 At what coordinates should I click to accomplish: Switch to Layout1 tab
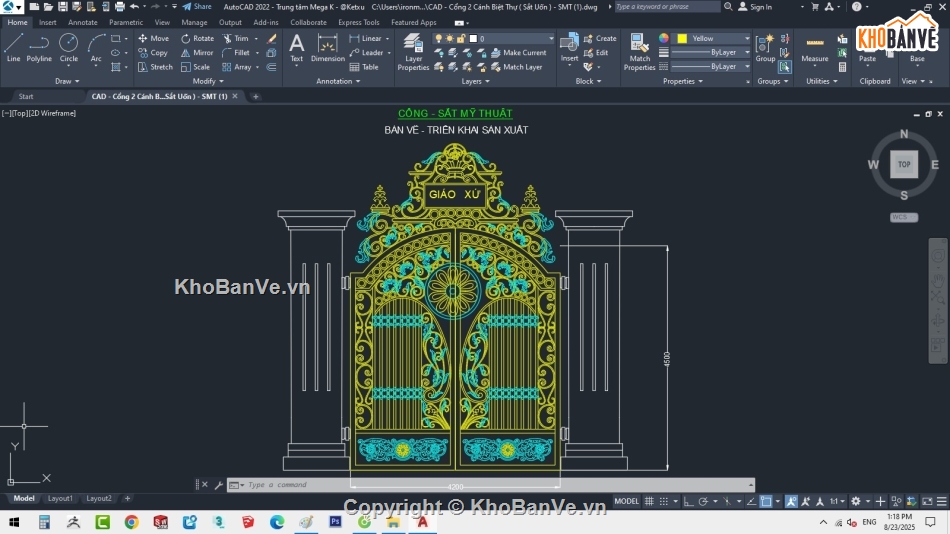pos(60,498)
